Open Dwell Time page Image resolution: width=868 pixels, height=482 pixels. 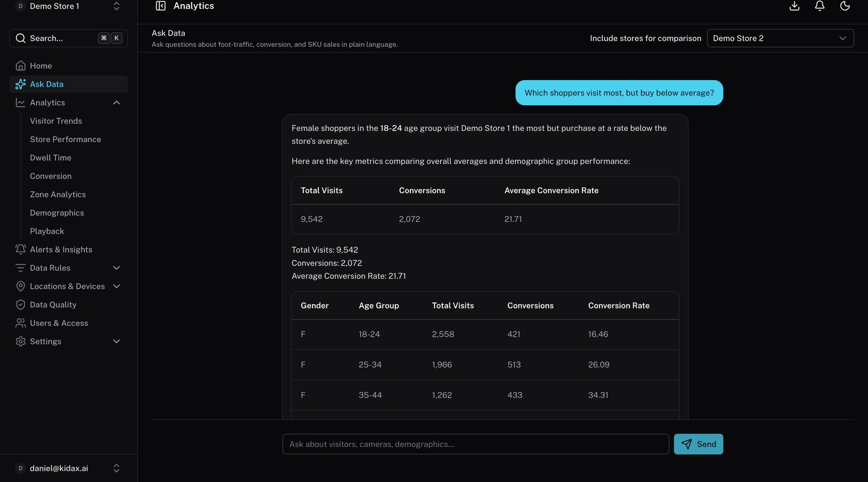point(51,157)
